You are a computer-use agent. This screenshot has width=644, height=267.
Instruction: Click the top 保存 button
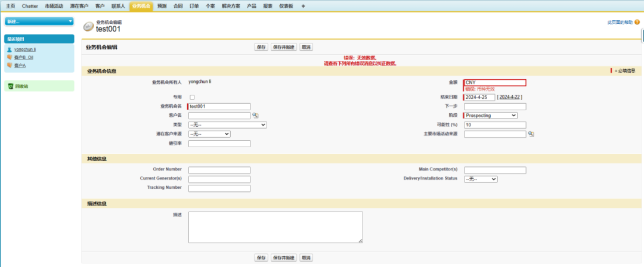(261, 47)
